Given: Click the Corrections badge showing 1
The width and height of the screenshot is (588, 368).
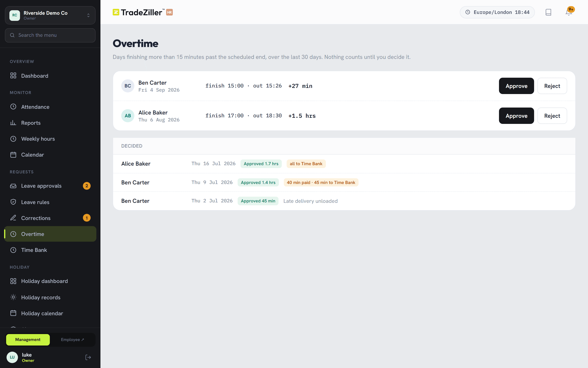Looking at the screenshot, I should [87, 218].
